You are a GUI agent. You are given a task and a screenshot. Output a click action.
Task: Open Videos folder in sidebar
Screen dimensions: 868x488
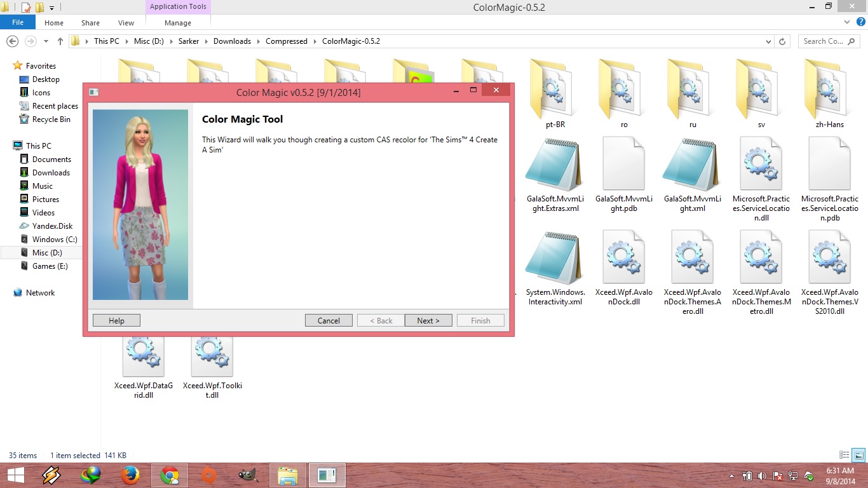pos(43,213)
